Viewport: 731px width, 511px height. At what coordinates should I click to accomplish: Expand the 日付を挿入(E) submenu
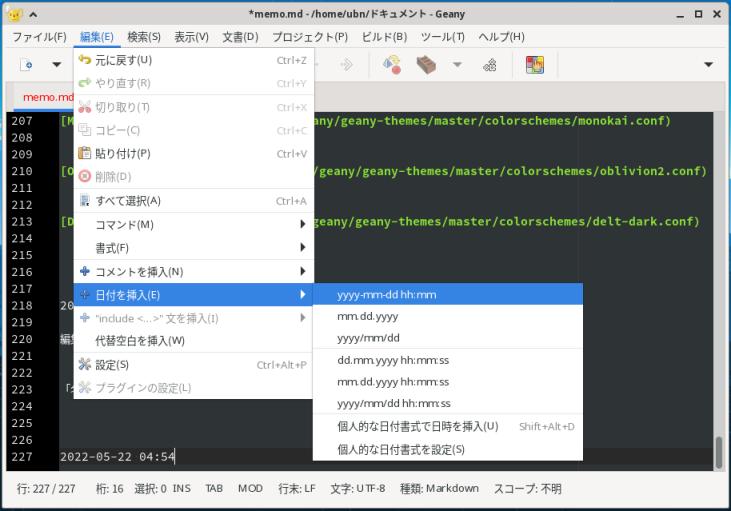pyautogui.click(x=193, y=295)
